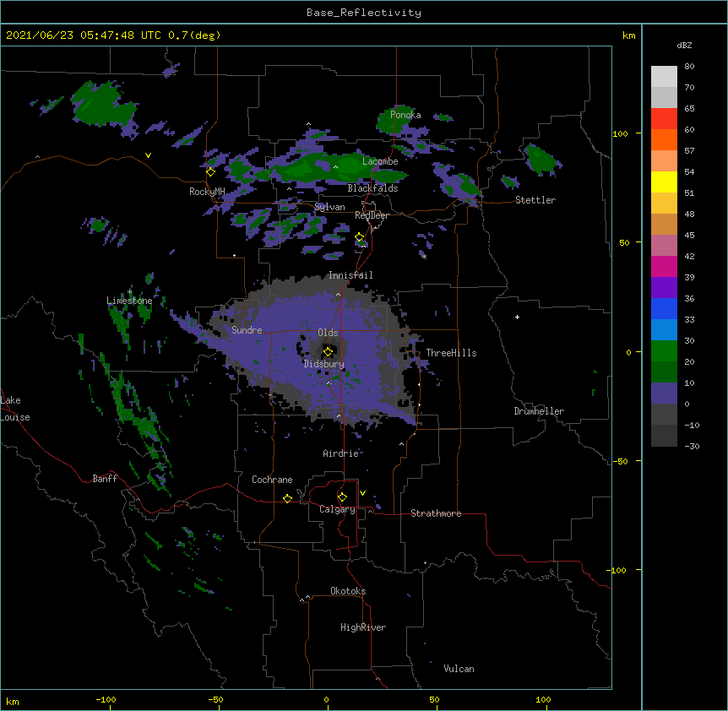Click the 80 value on the dBZ scale
The width and height of the screenshot is (728, 711).
tap(689, 67)
